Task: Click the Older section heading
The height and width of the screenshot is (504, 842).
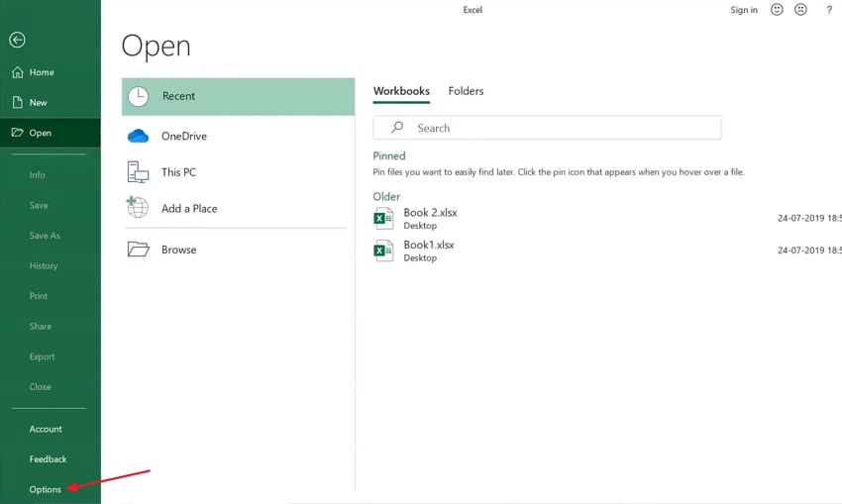Action: coord(386,196)
